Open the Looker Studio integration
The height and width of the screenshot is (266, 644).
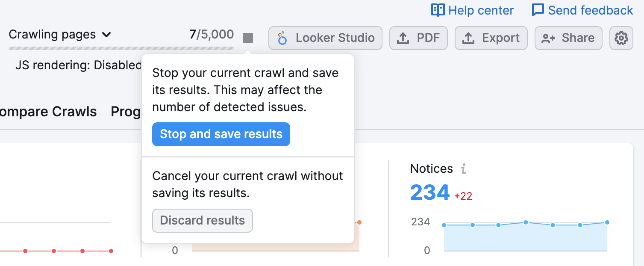click(325, 38)
